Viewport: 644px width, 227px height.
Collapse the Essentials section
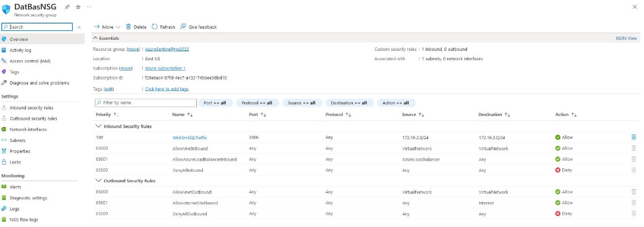click(x=95, y=38)
